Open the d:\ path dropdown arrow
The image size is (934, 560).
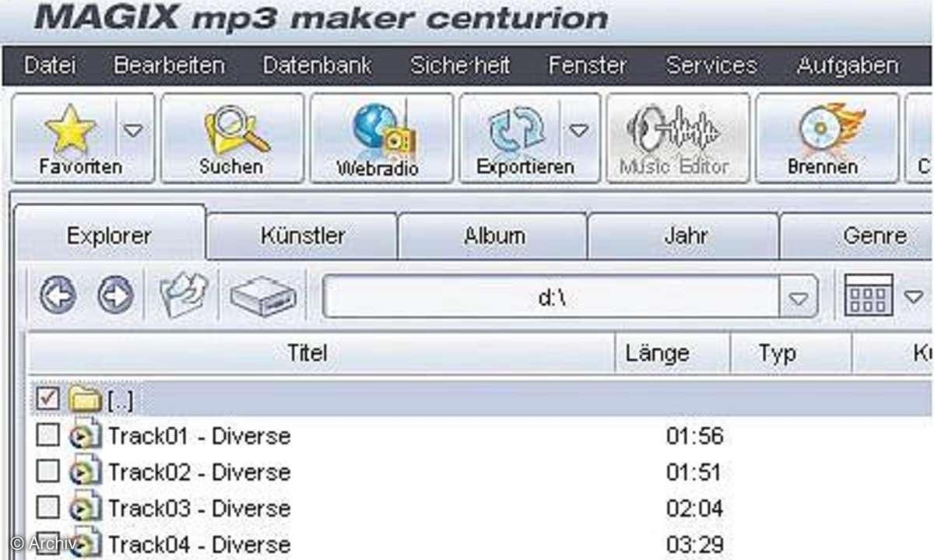click(799, 298)
